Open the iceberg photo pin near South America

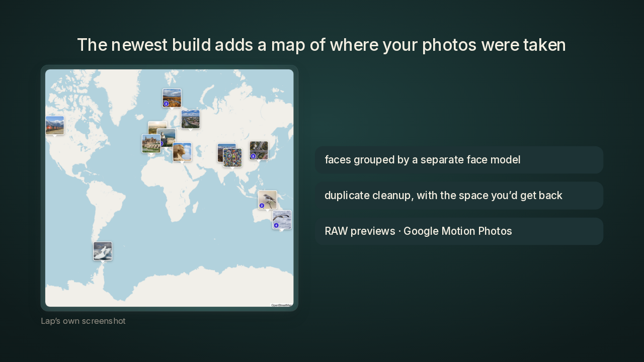pyautogui.click(x=103, y=251)
